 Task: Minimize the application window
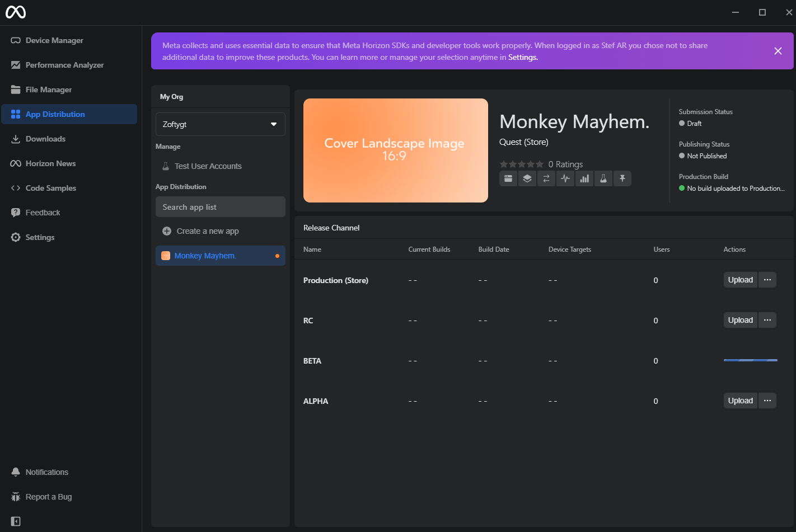tap(736, 12)
